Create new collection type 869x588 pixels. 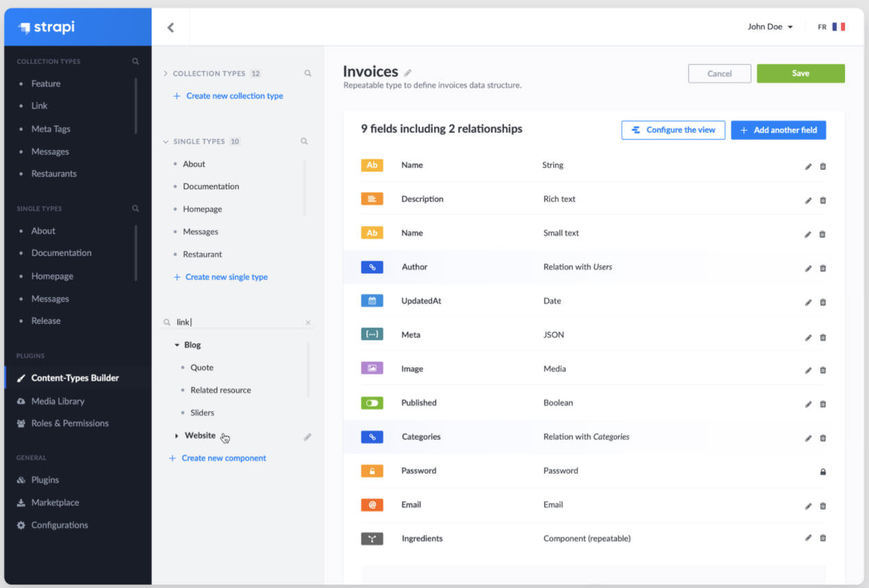point(228,96)
